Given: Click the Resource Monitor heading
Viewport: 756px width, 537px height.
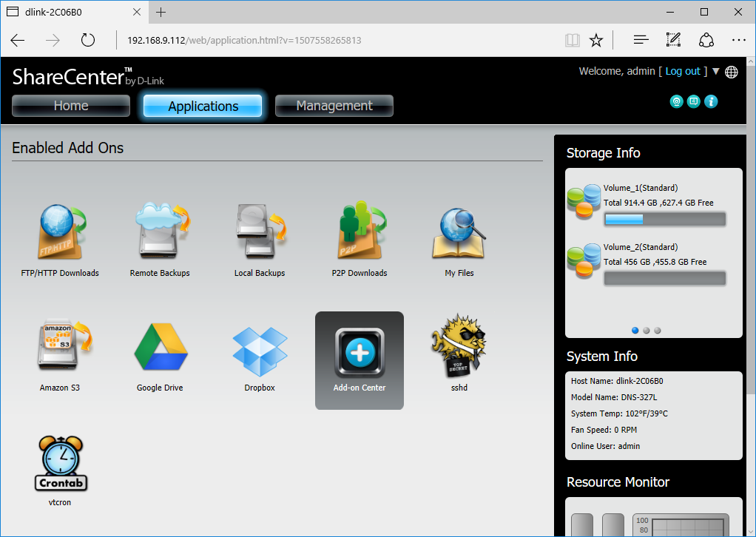Looking at the screenshot, I should coord(618,482).
